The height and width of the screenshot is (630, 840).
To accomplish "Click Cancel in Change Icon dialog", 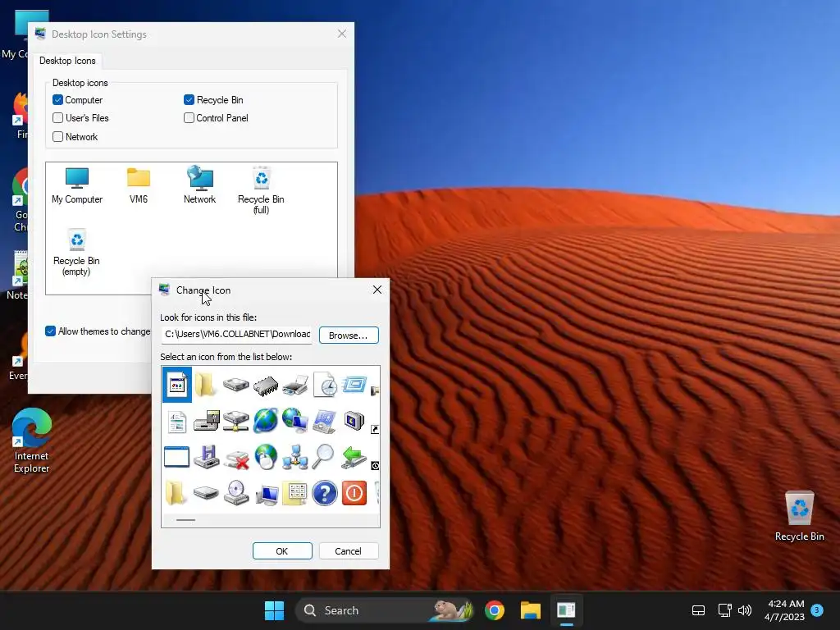I will tap(348, 550).
